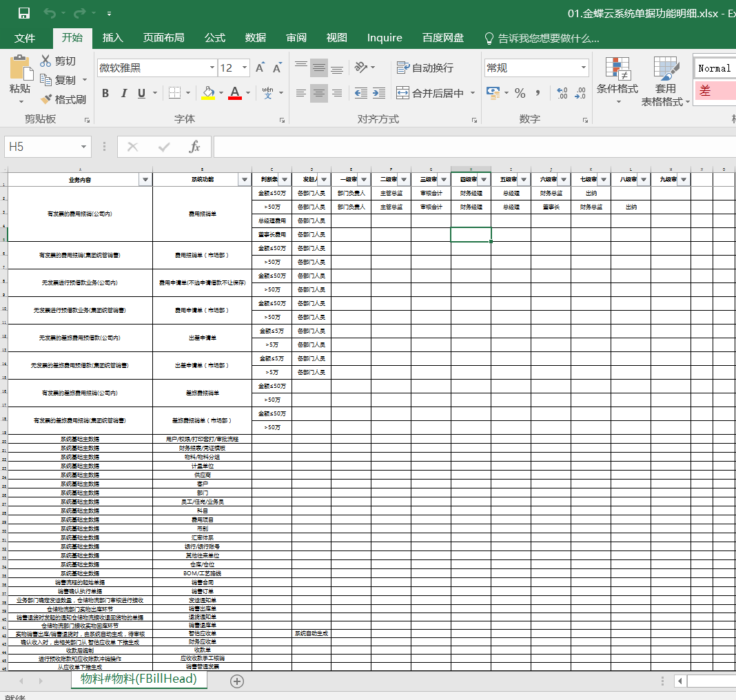Click the Conditional Formatting (条件格式) icon
736x700 pixels.
(617, 68)
